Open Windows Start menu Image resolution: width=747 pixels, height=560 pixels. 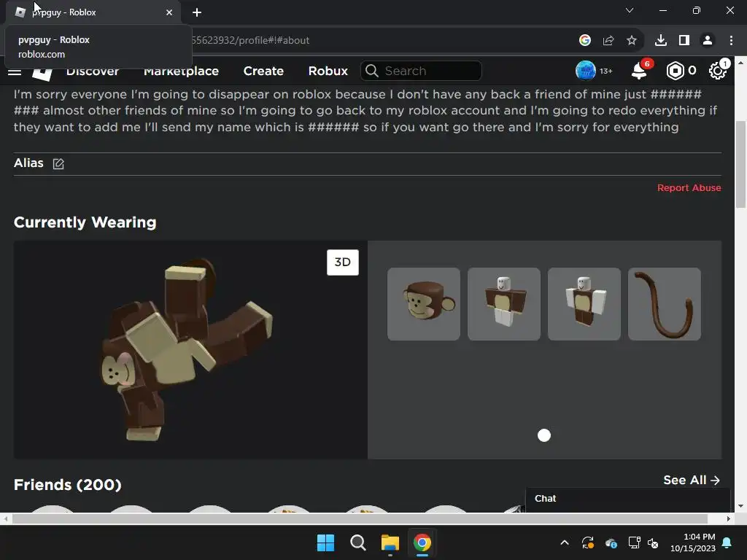pyautogui.click(x=326, y=542)
